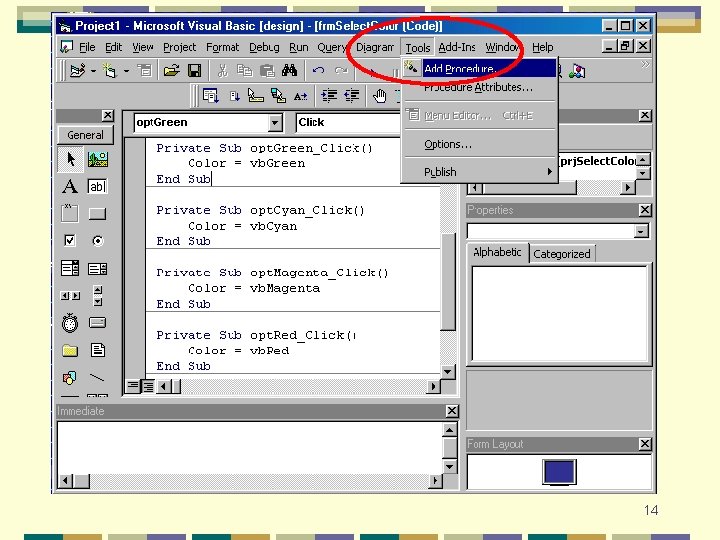Select the CheckBox control tool
720x540 pixels.
point(70,241)
